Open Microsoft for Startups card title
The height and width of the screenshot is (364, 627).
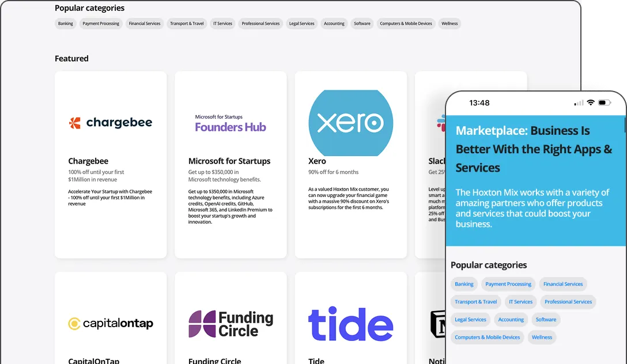pos(229,161)
